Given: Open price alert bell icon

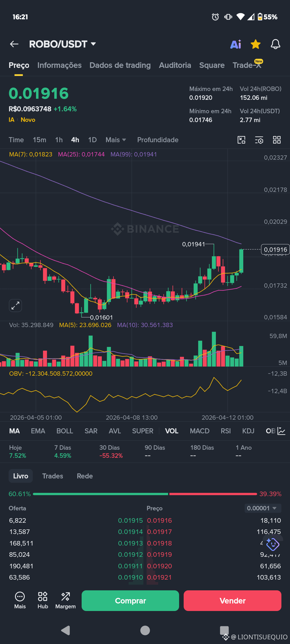Looking at the screenshot, I should pos(275,44).
